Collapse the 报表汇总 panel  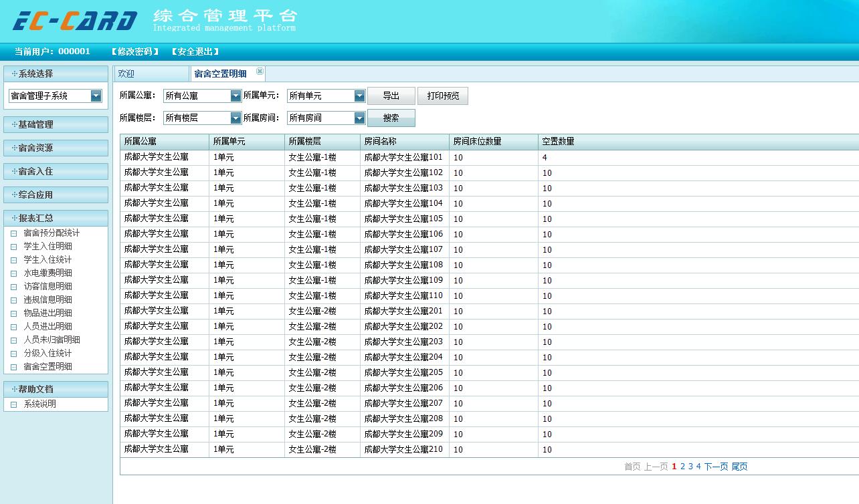56,218
